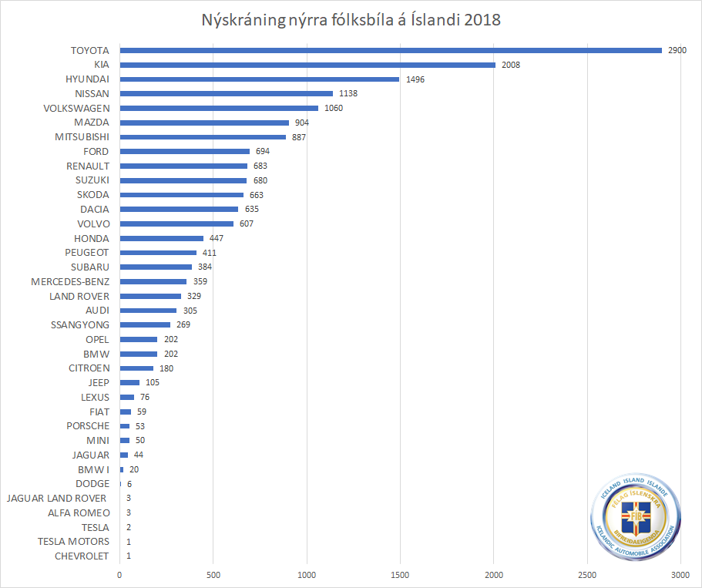Click the CITROEN axis label

click(89, 368)
